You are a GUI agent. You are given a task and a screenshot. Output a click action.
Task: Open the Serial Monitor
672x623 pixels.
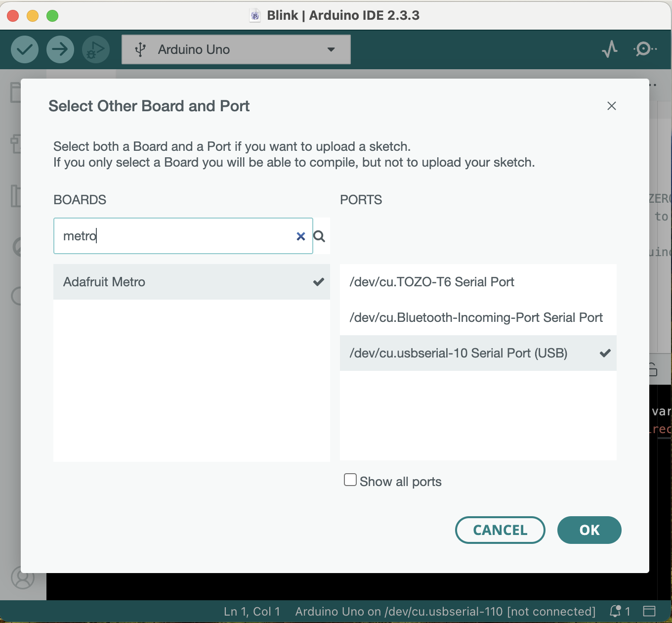645,49
